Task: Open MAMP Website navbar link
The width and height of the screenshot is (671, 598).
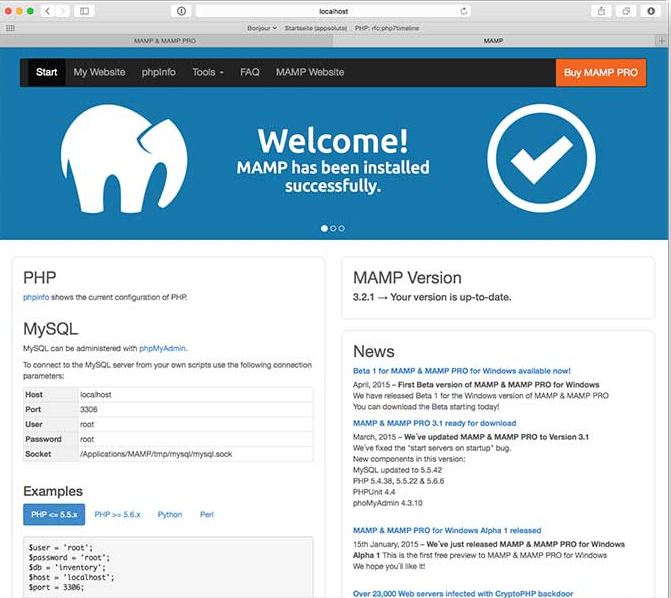Action: click(x=310, y=72)
